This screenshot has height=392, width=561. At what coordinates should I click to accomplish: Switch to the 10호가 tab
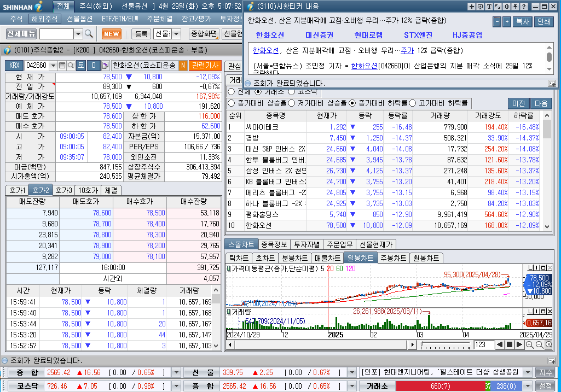(x=88, y=190)
